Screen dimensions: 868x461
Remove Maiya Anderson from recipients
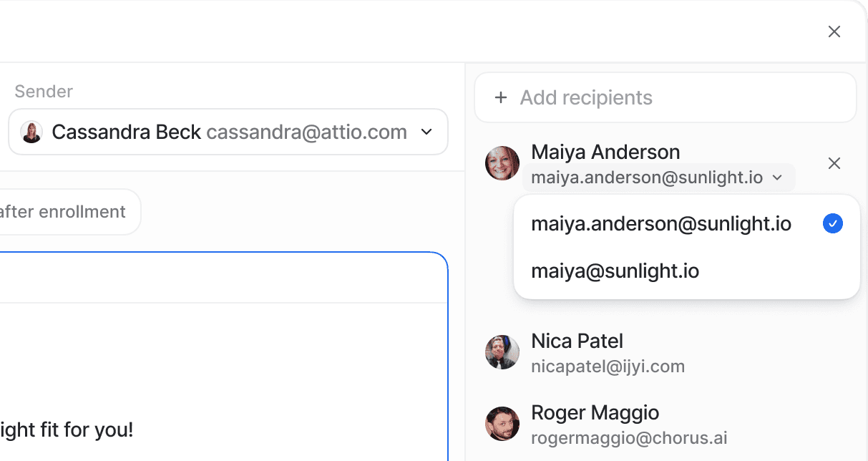point(834,164)
